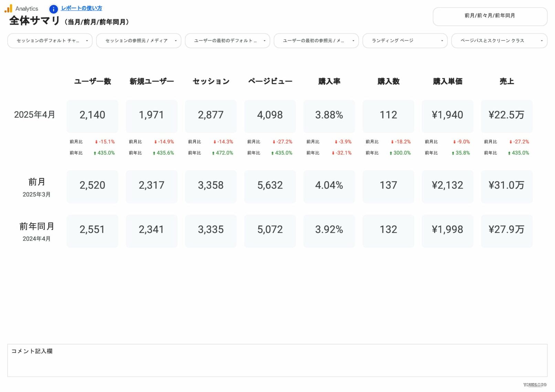555x392 pixels.
Task: Expand ページパスとスクリーン クラス dropdown
Action: tap(499, 41)
